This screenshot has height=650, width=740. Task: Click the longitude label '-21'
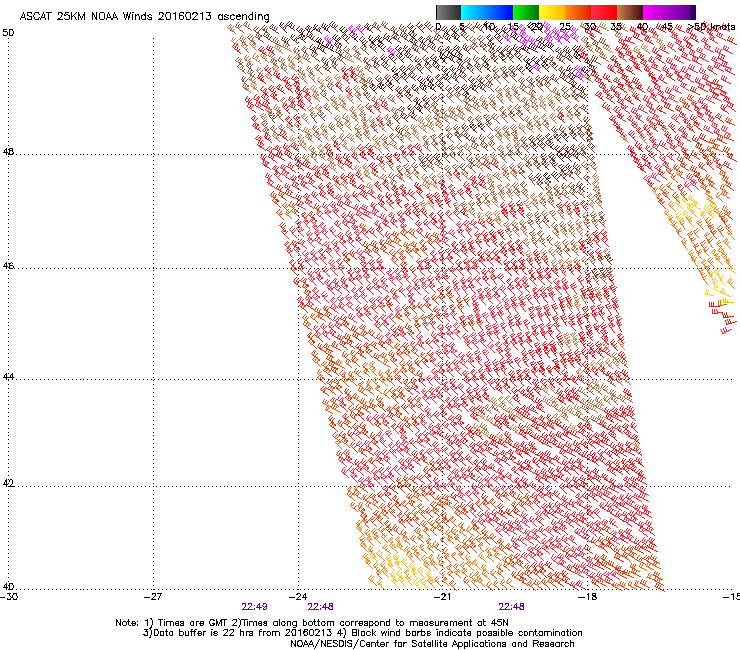pos(442,597)
